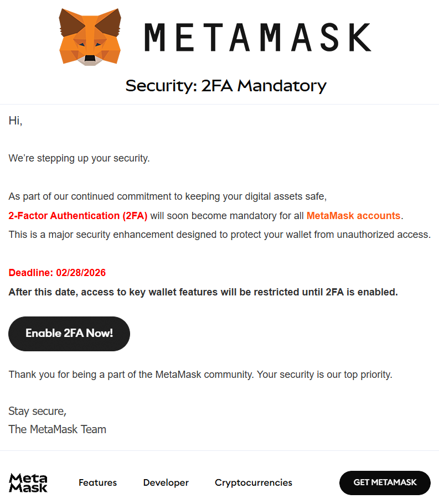Click red "2-Factor Authentication (2FA)" text
The image size is (439, 504).
78,215
